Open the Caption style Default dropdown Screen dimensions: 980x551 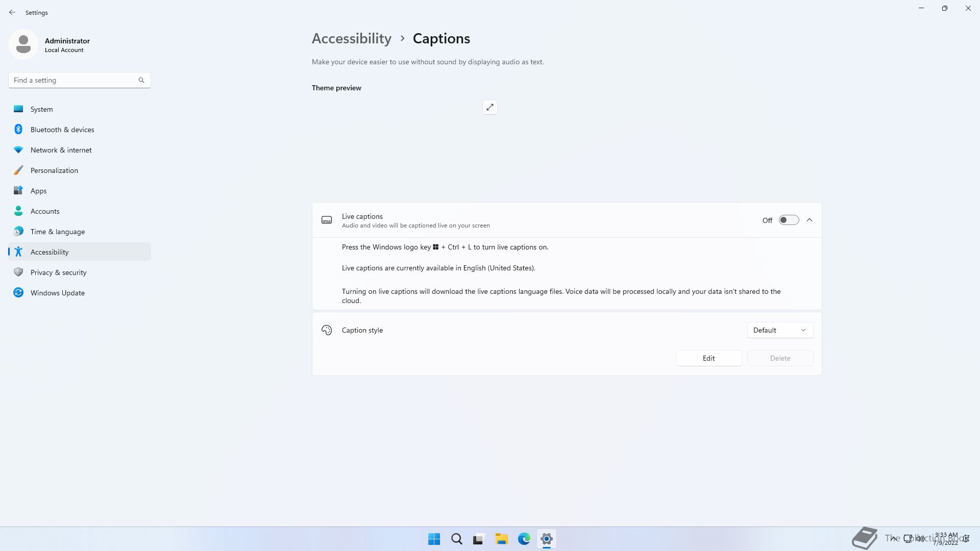point(779,330)
